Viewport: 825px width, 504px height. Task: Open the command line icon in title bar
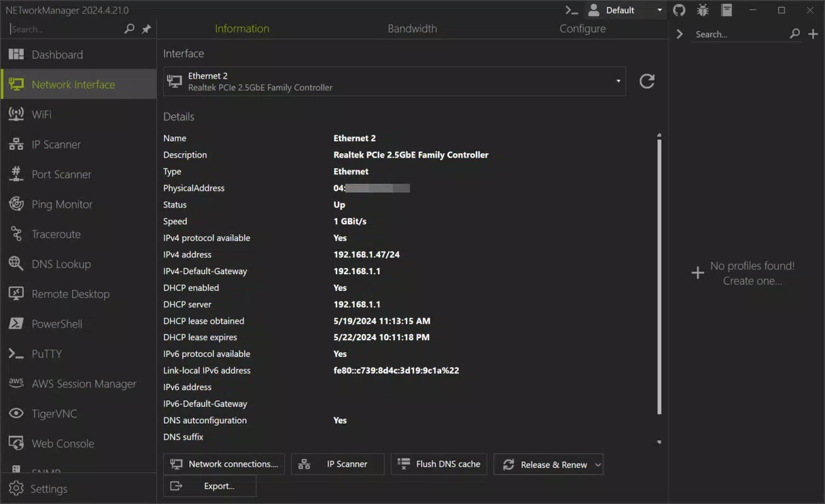(x=572, y=10)
